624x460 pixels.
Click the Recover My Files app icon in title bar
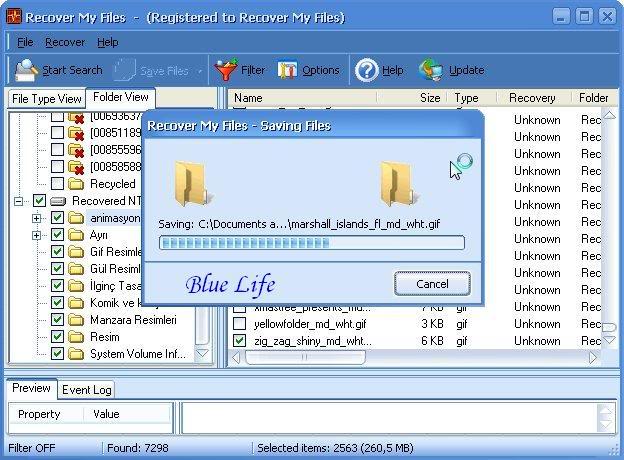point(14,17)
